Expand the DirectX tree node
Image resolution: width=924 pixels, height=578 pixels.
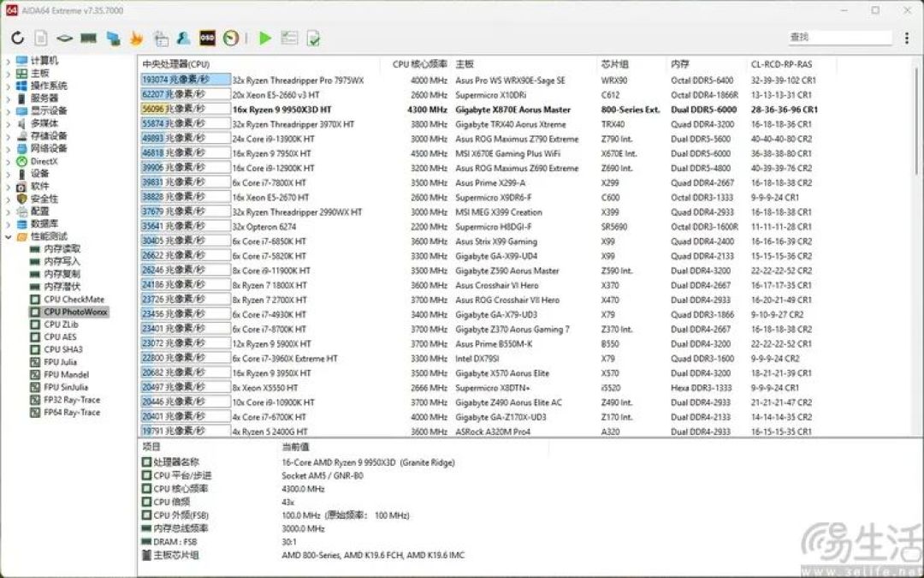point(9,161)
